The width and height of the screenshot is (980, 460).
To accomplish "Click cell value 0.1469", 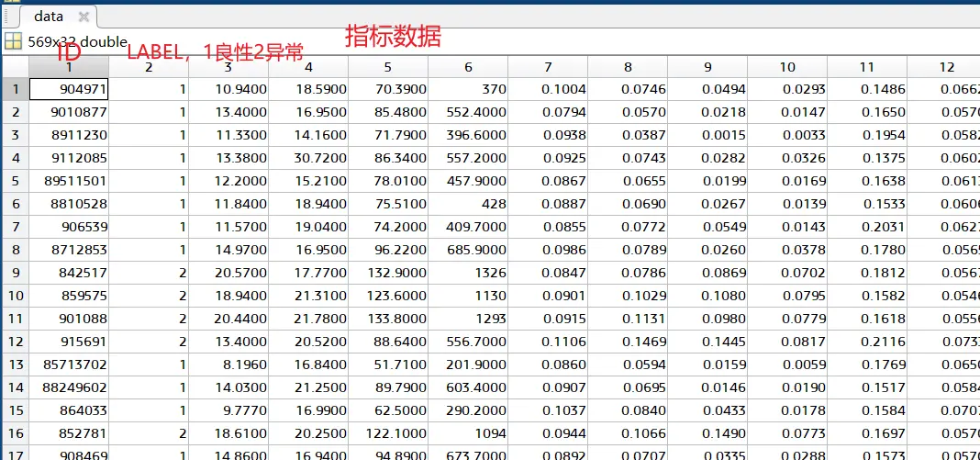I will 628,342.
